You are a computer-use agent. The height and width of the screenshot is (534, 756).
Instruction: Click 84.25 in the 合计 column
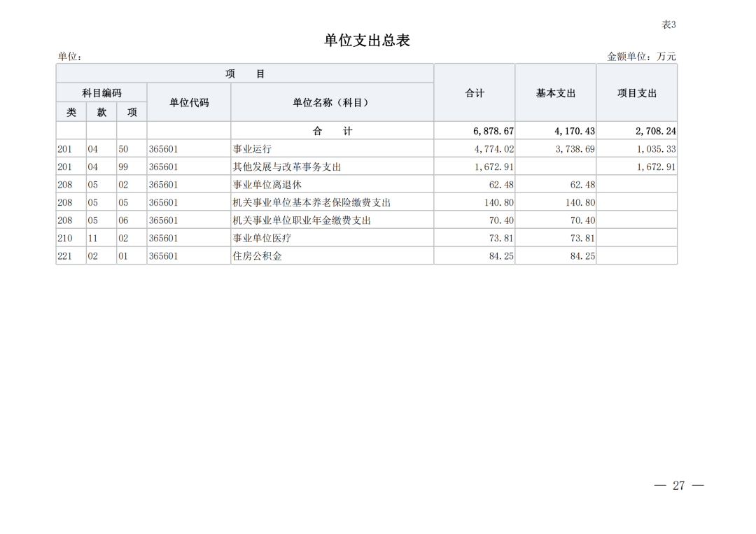(501, 256)
